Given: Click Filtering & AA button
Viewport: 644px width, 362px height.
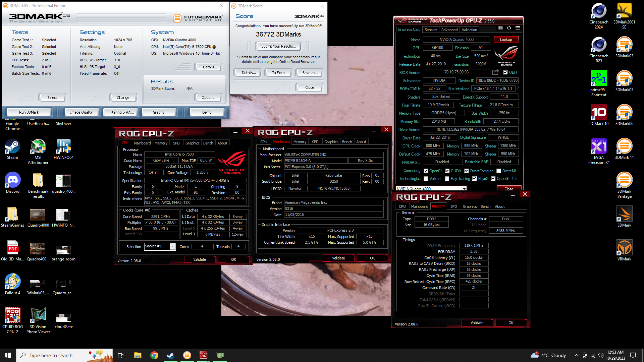Looking at the screenshot, I should coord(121,112).
